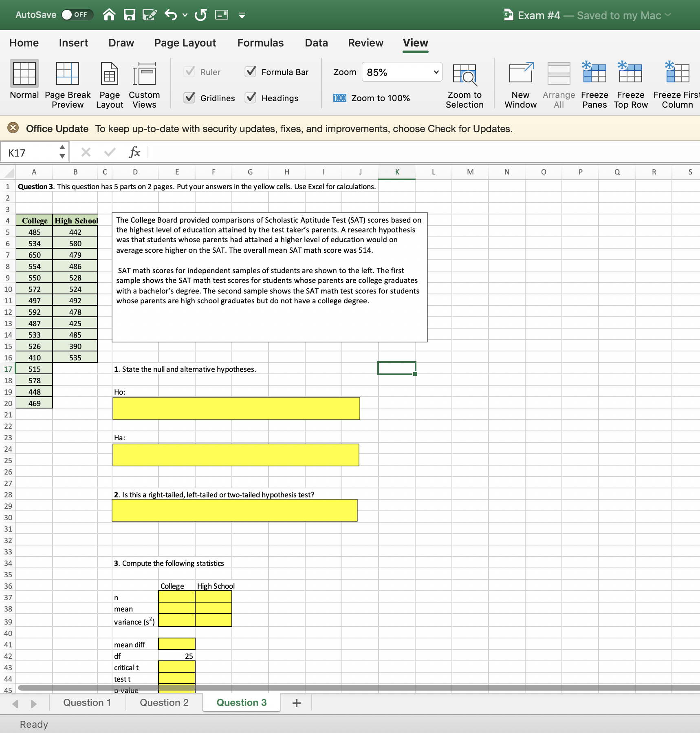
Task: Open the Question 2 sheet tab
Action: [164, 702]
